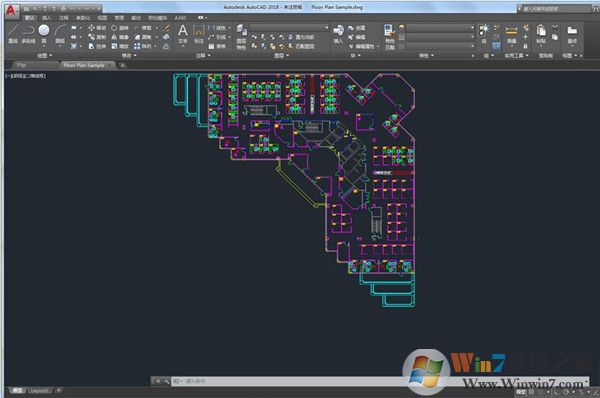
Task: Click the Mirror tool in Modify panel
Action: 120,37
